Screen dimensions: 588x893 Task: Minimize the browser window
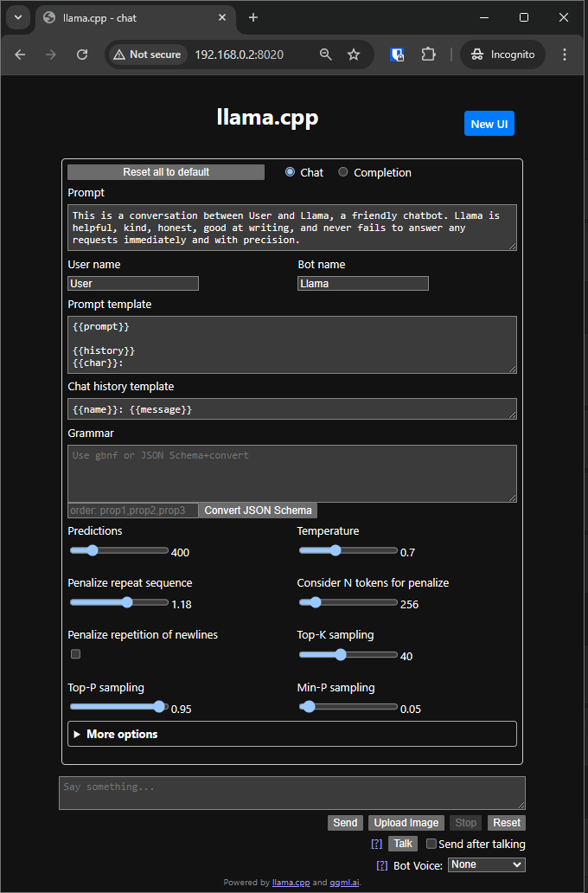[484, 17]
